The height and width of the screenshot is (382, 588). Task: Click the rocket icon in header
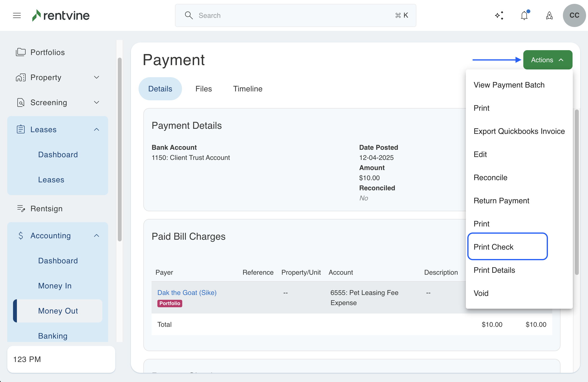click(x=549, y=15)
